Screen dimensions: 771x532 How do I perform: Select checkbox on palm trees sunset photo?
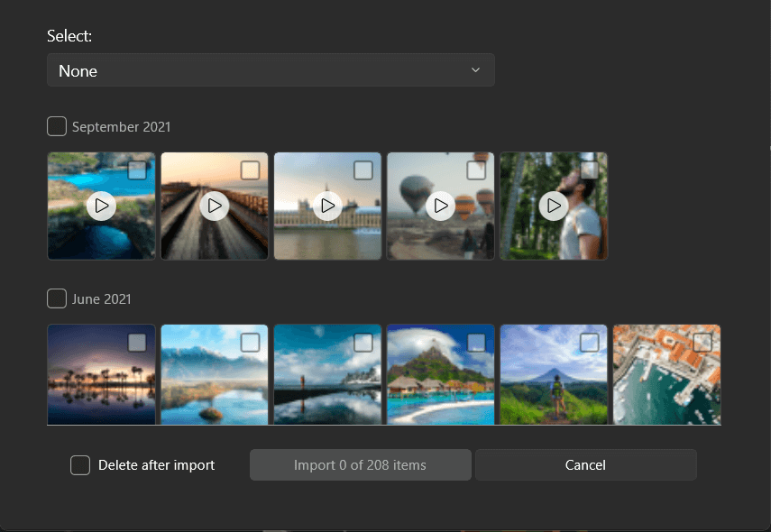pyautogui.click(x=137, y=343)
